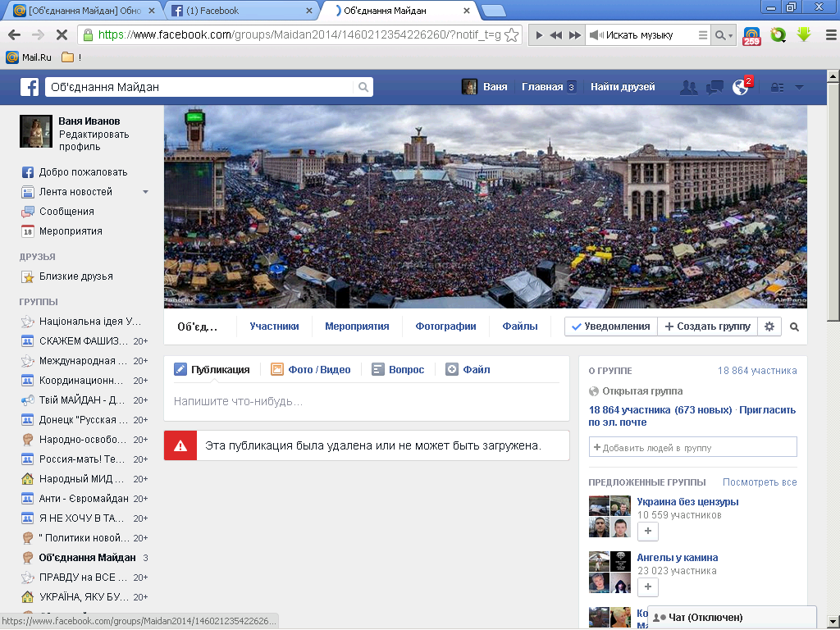Open the Чат (Отключен) chat bar

pyautogui.click(x=732, y=617)
